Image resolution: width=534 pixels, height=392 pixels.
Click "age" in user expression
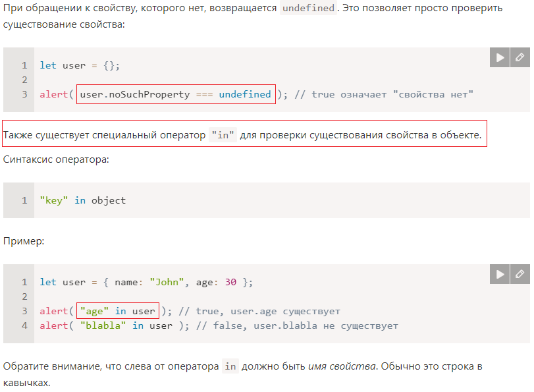click(x=118, y=311)
